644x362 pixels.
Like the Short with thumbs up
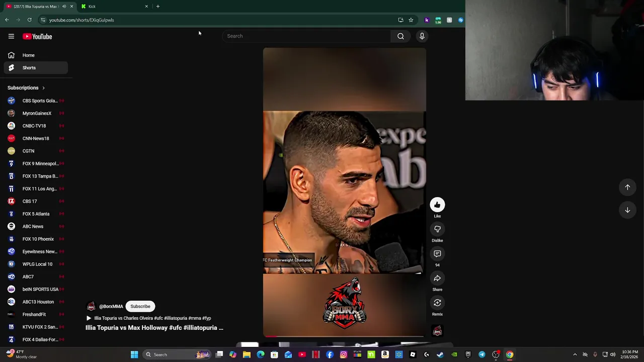[x=437, y=205]
